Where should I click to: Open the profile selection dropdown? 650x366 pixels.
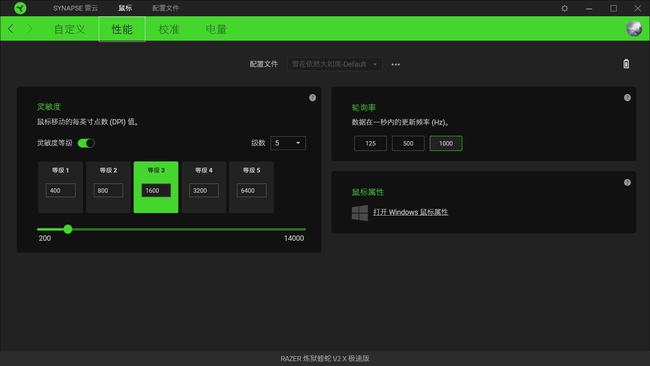click(x=334, y=64)
